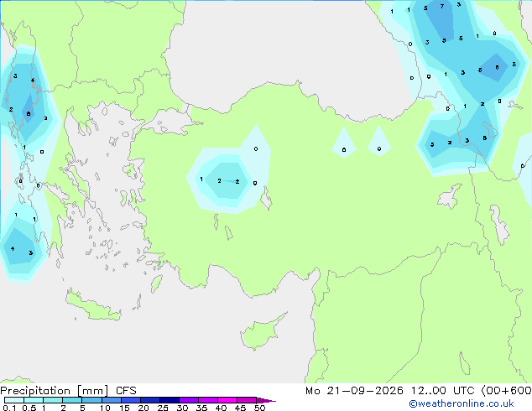Click the precipitation value '7' on the map
This screenshot has height=411, width=532.
pos(441,7)
